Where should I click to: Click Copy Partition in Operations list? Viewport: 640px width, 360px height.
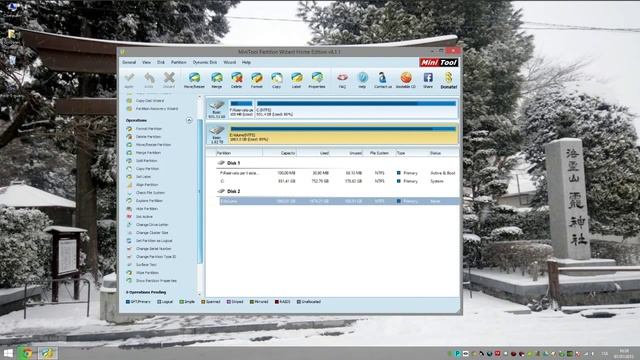147,169
